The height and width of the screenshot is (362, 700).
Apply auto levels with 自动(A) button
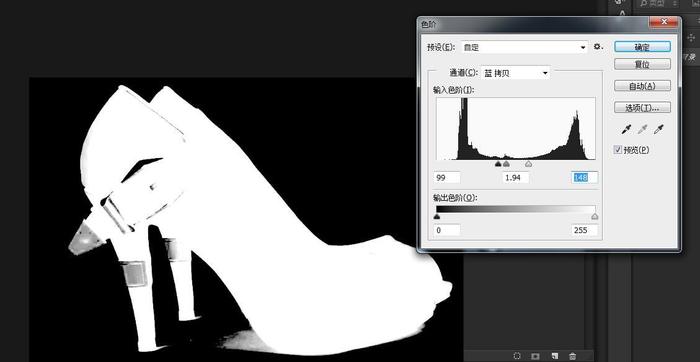click(642, 86)
